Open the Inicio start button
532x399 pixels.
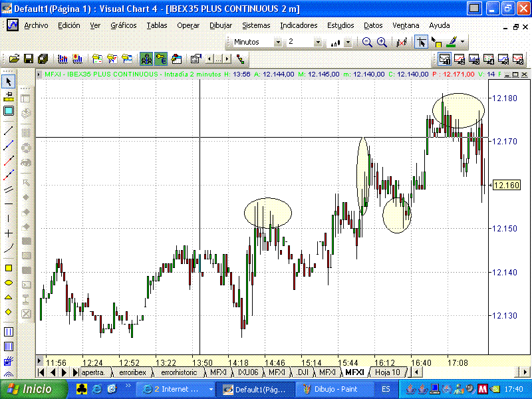(34, 389)
